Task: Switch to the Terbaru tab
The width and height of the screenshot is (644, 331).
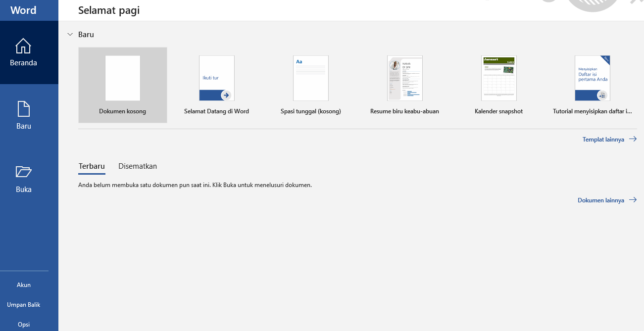Action: (x=92, y=166)
